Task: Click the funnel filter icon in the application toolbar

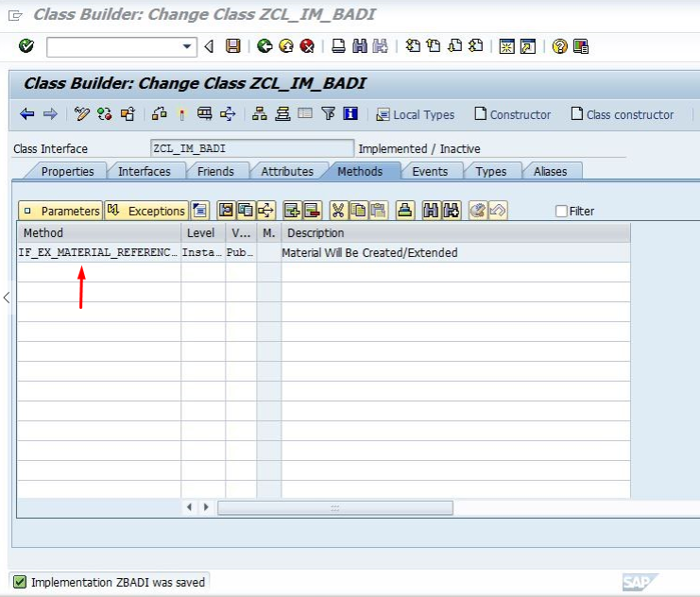Action: [328, 114]
